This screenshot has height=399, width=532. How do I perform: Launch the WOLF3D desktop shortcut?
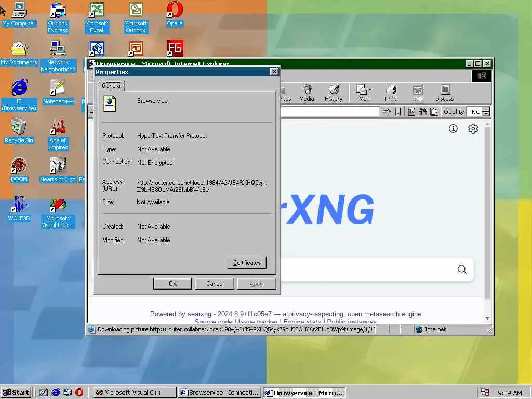pos(19,209)
